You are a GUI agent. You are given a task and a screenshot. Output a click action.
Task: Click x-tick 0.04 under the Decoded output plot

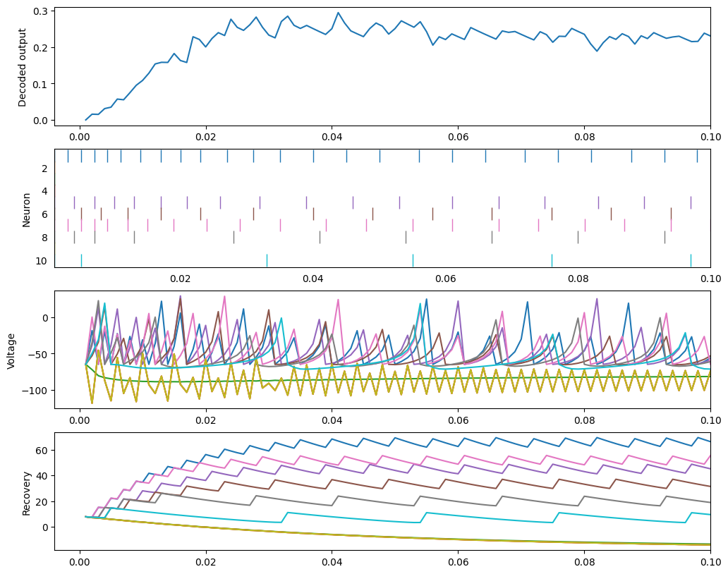point(332,137)
